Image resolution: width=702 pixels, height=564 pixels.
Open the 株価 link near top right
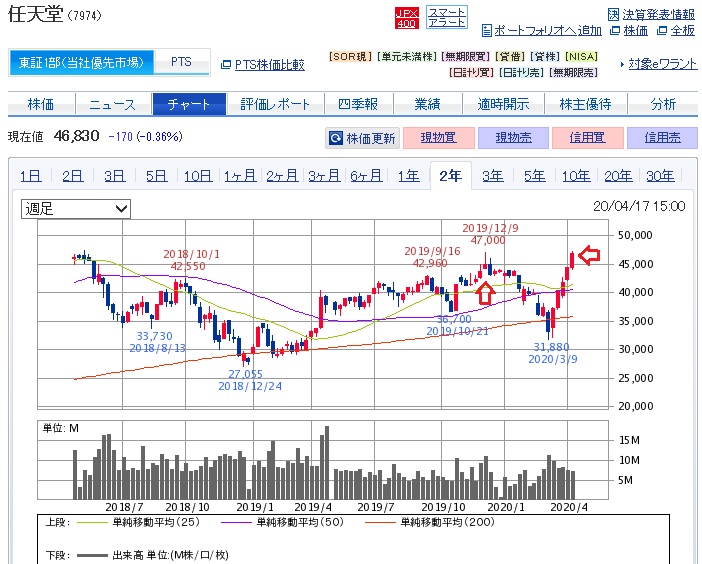[636, 30]
